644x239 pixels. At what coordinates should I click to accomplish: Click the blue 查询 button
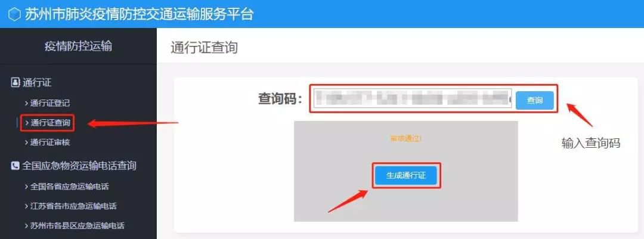pyautogui.click(x=534, y=100)
